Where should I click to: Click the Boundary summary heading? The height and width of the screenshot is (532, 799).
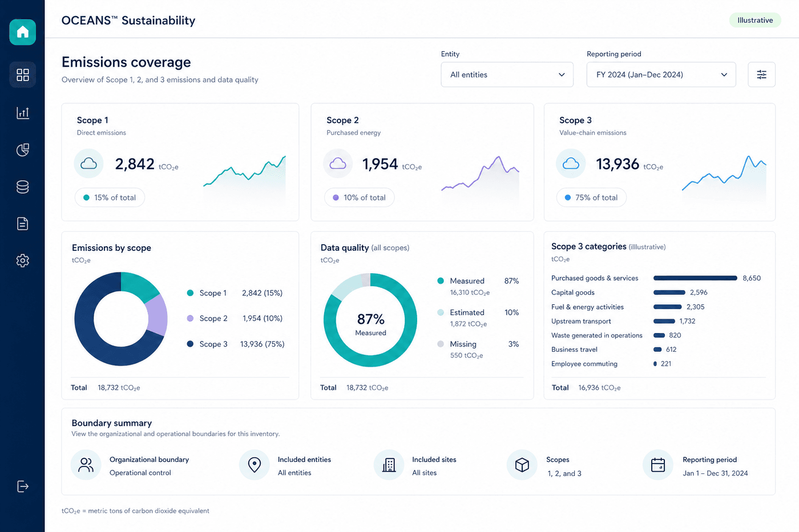[112, 423]
